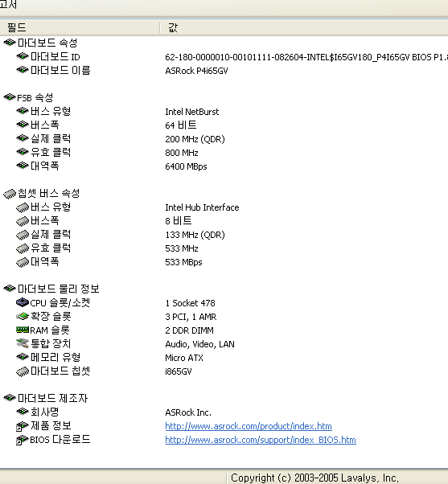Select the 1 Socket 478 value
Image resolution: width=448 pixels, height=484 pixels.
click(x=190, y=303)
